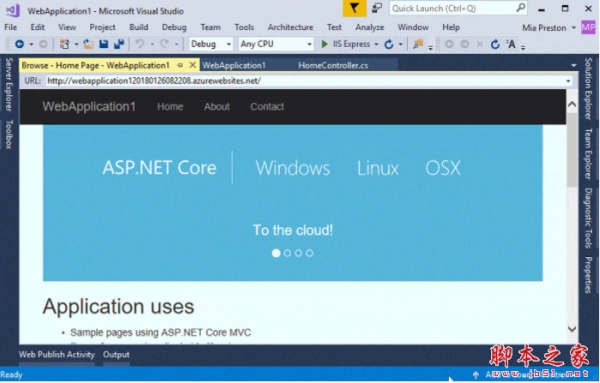Click the Contact link in page navbar

click(267, 107)
